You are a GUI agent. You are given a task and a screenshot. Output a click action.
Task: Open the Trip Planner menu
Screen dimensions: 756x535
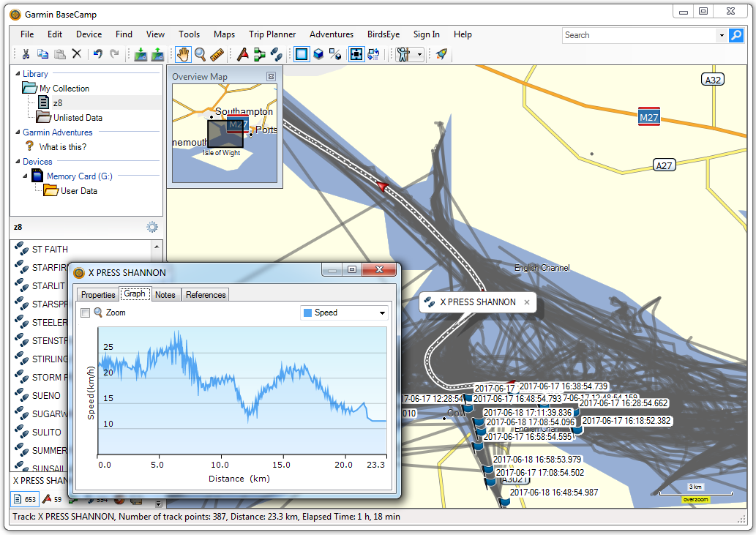pyautogui.click(x=272, y=34)
